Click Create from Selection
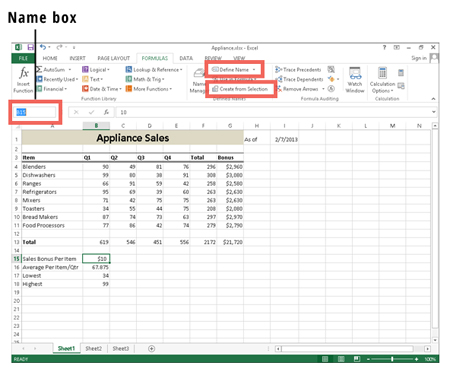Image resolution: width=450 pixels, height=372 pixels. click(240, 89)
